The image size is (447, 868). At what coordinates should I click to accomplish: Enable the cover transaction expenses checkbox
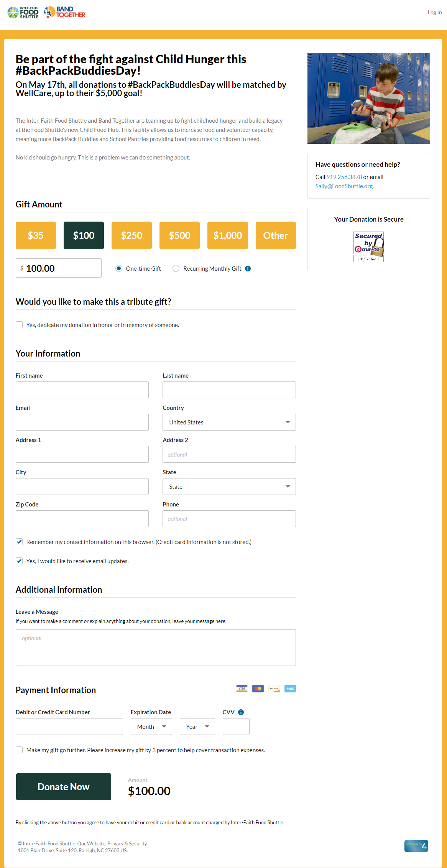[x=19, y=750]
